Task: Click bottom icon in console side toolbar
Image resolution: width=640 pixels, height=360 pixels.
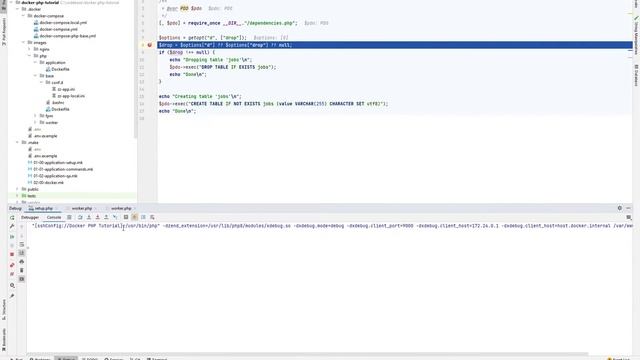Action: (22, 279)
